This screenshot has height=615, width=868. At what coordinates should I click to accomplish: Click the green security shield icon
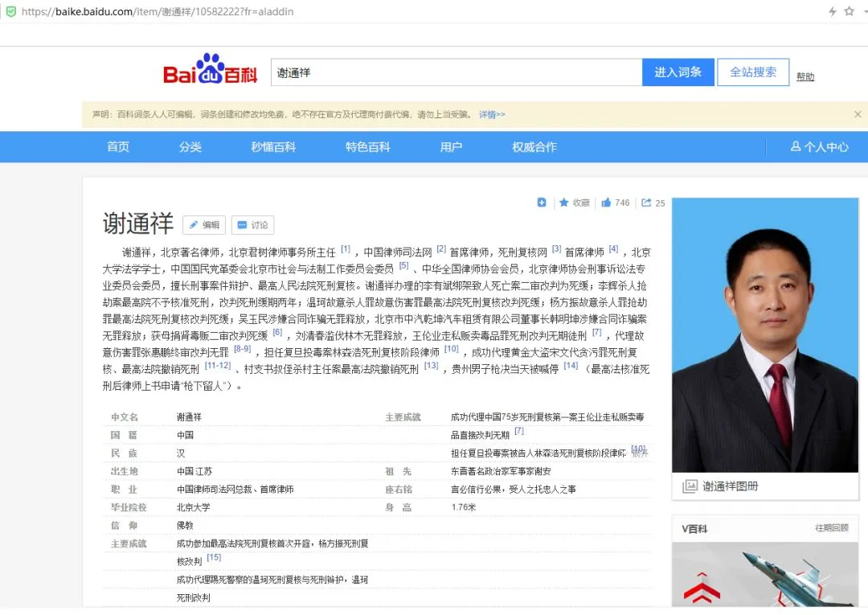click(10, 11)
